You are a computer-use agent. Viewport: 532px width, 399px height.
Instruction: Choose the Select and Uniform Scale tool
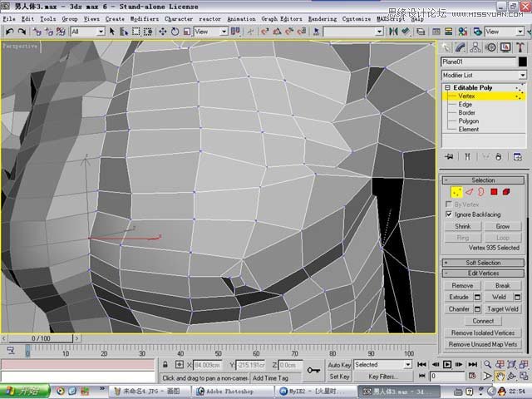tap(186, 32)
